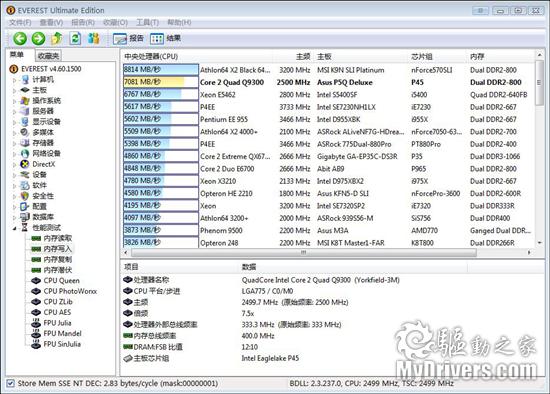Click the green Forward arrow toolbar icon

[38, 38]
